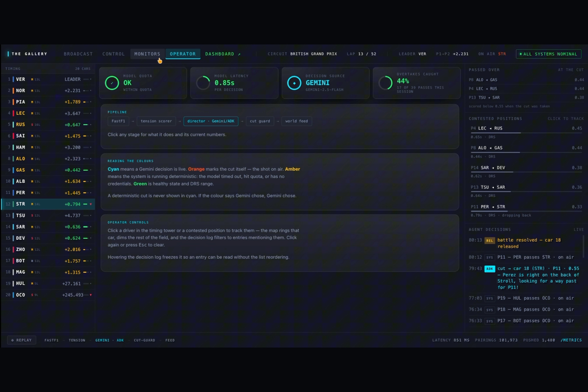Click the cyan ADK tag in decisions
Viewport: 588px width, 392px height.
coord(490,269)
